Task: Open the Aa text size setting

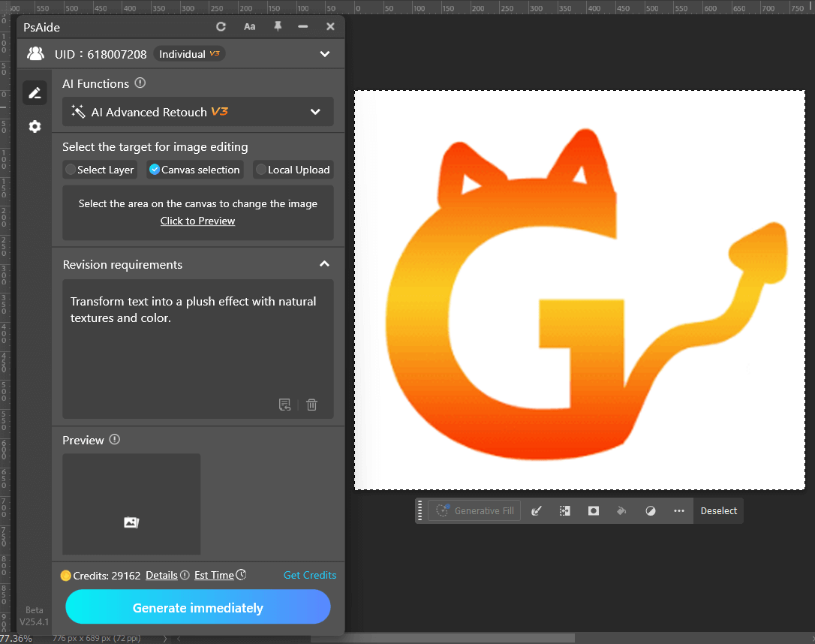Action: point(249,26)
